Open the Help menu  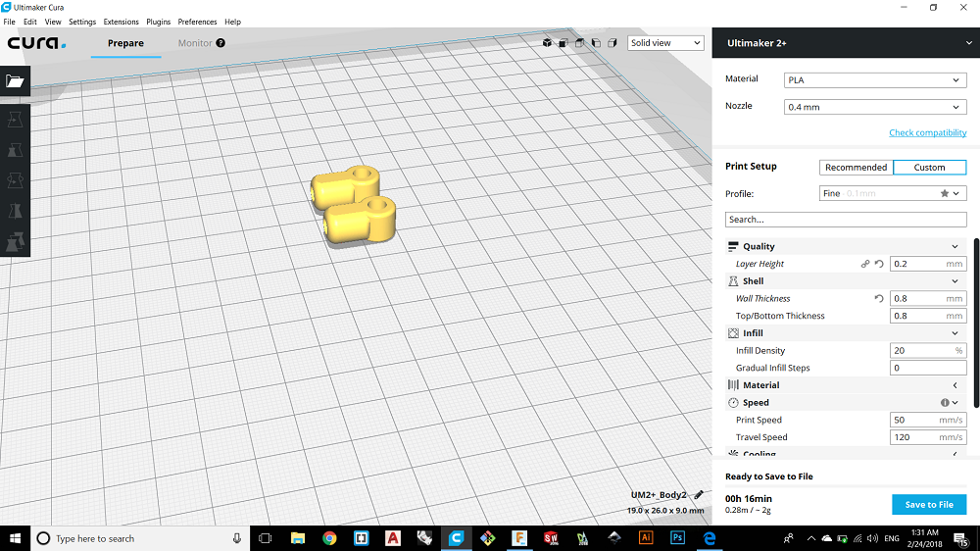click(x=232, y=22)
